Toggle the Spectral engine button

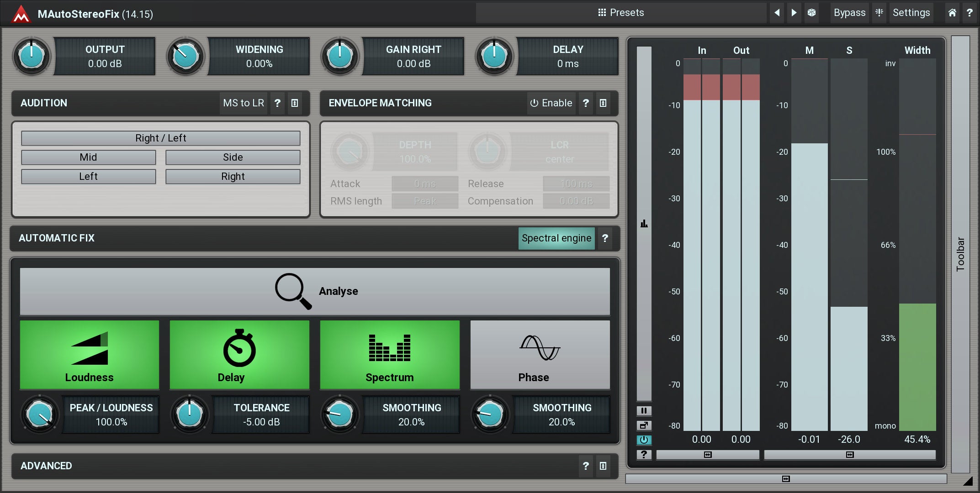point(556,238)
